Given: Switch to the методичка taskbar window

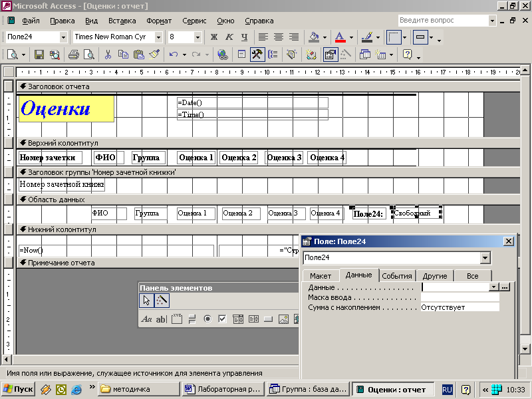Looking at the screenshot, I should [x=139, y=389].
